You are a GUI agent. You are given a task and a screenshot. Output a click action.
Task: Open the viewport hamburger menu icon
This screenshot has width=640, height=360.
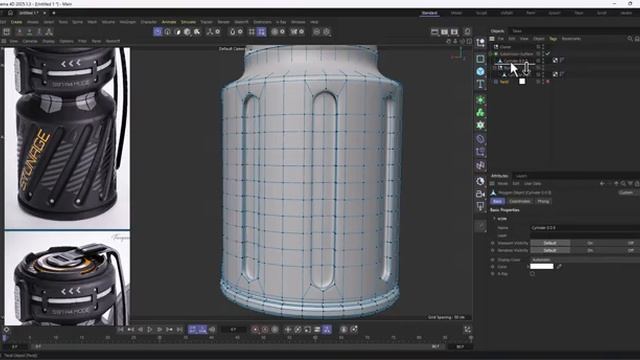pyautogui.click(x=4, y=41)
